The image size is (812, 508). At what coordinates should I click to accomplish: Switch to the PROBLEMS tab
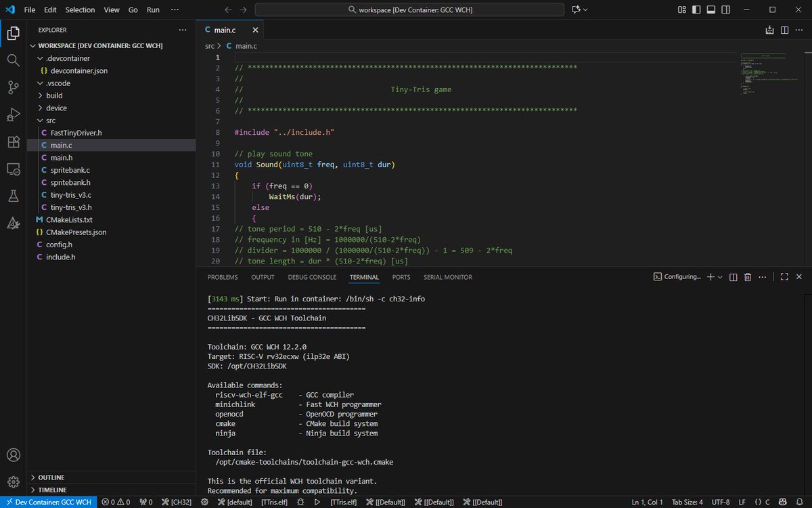223,277
